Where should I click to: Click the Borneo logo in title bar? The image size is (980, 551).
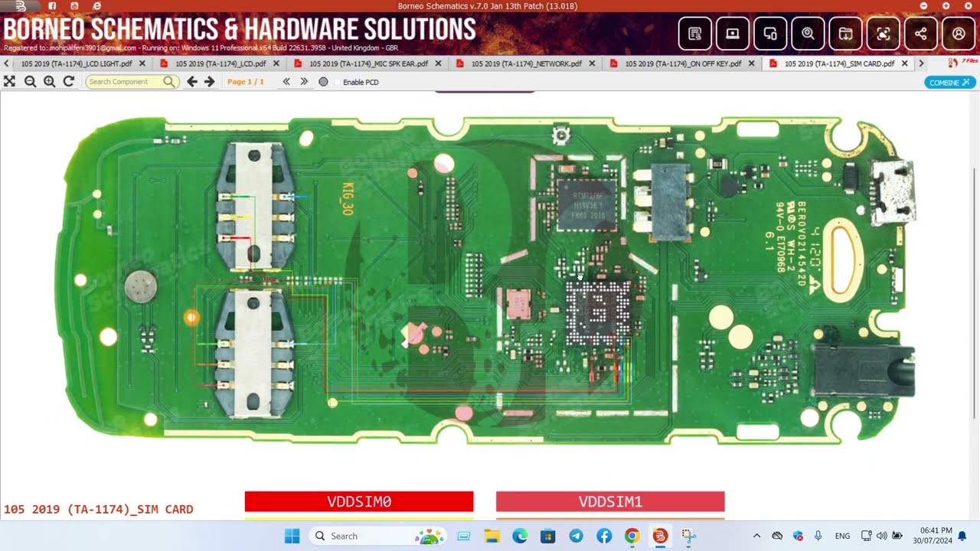21,5
